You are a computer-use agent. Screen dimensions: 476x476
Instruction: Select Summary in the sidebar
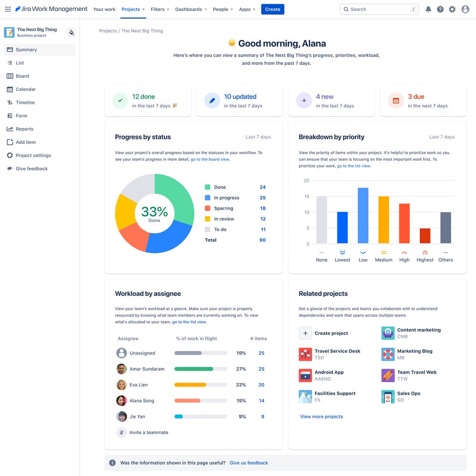(40, 50)
